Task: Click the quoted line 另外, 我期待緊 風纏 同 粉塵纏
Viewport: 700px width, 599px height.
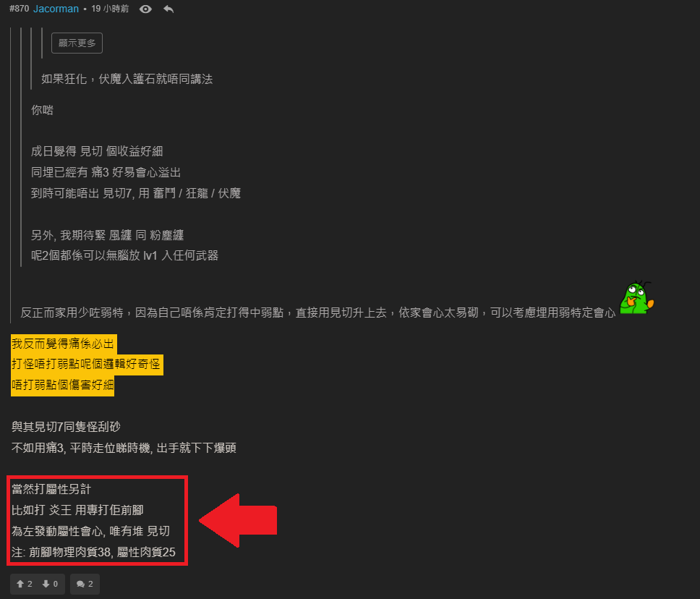Action: 108,235
